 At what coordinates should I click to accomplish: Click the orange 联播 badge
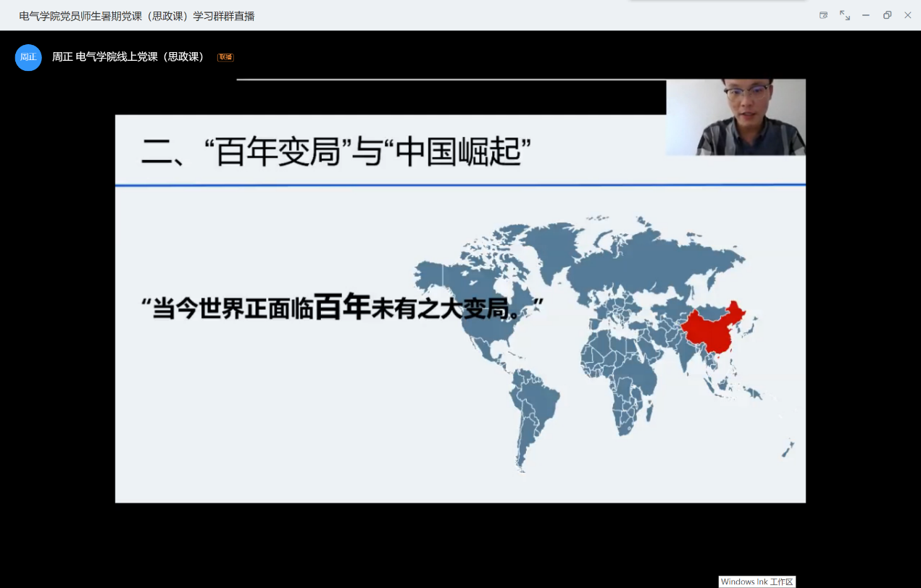point(225,57)
